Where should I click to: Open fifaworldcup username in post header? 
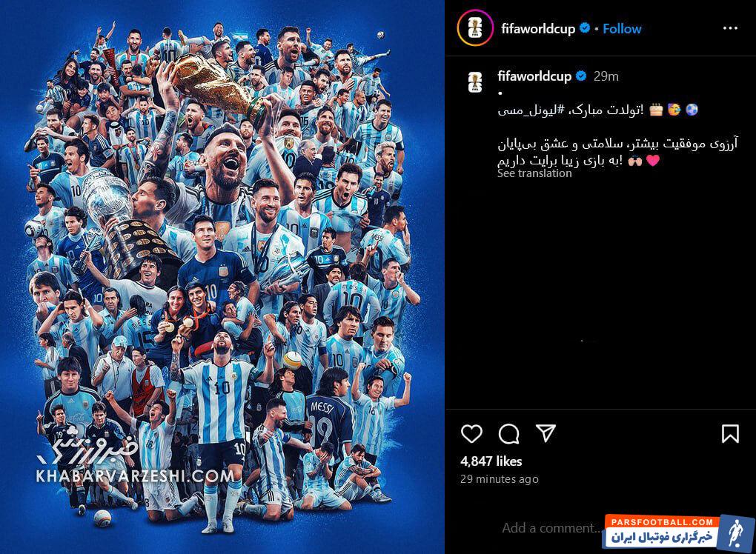point(538,29)
